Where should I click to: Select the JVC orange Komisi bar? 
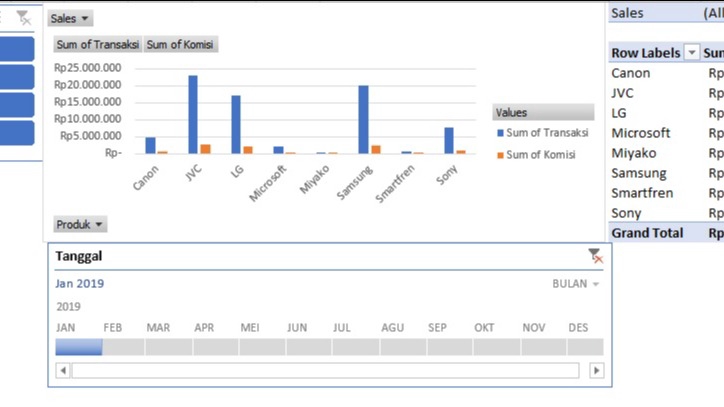tap(205, 149)
